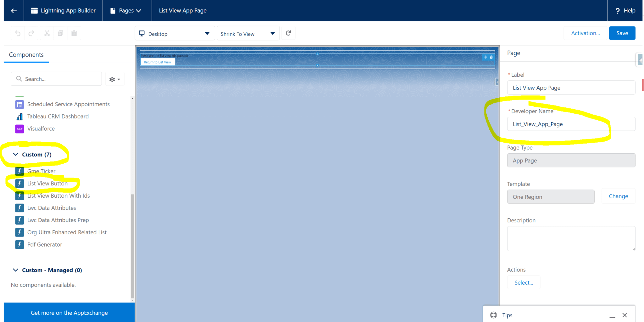Select the Gme Ticker component label
Viewport: 644px width, 322px height.
pos(41,171)
